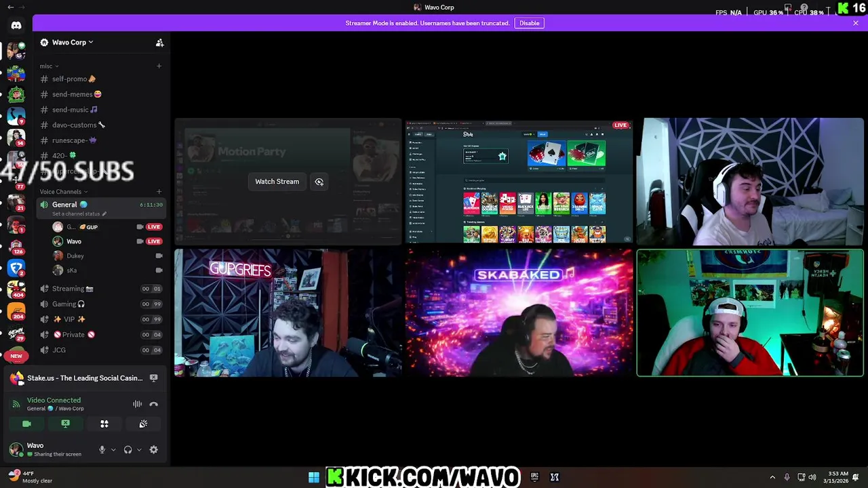Open the server labeled NEW in sidebar

click(x=16, y=356)
